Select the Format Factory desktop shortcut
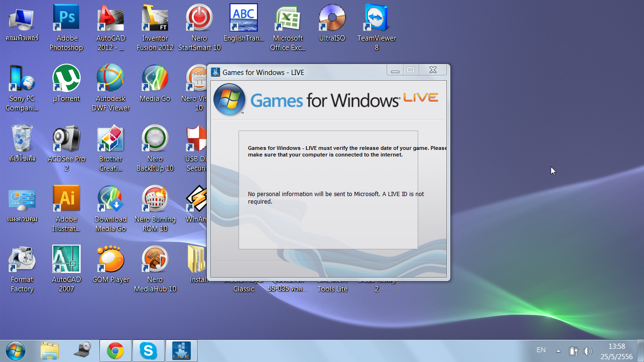Viewport: 644px width, 362px height. click(22, 270)
